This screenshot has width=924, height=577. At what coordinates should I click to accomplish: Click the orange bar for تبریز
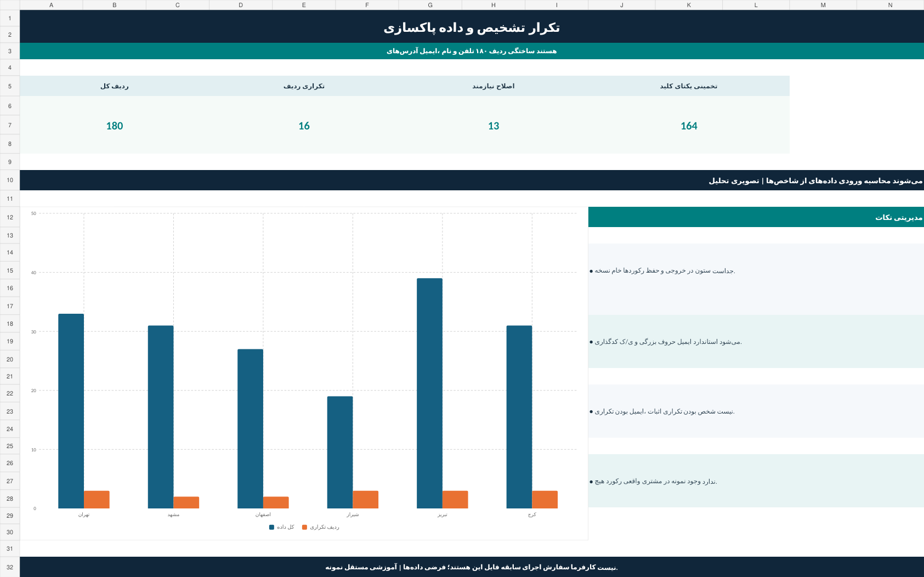(455, 500)
